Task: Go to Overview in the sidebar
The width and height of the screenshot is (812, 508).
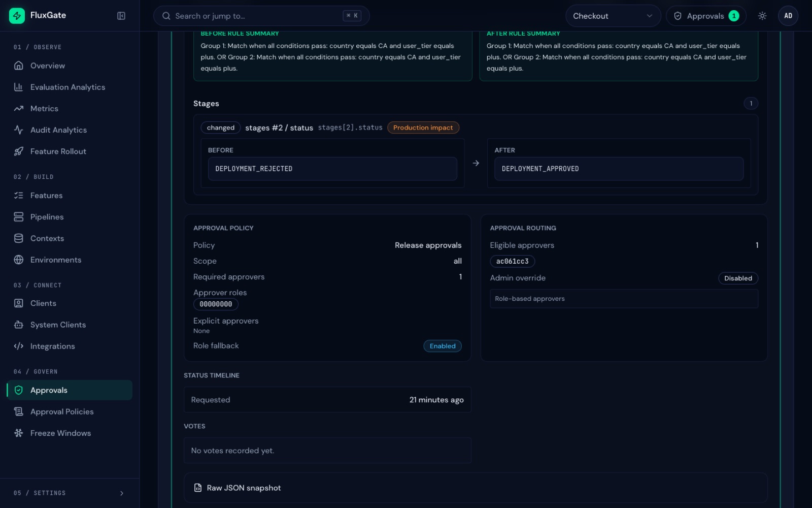Action: coord(70,66)
